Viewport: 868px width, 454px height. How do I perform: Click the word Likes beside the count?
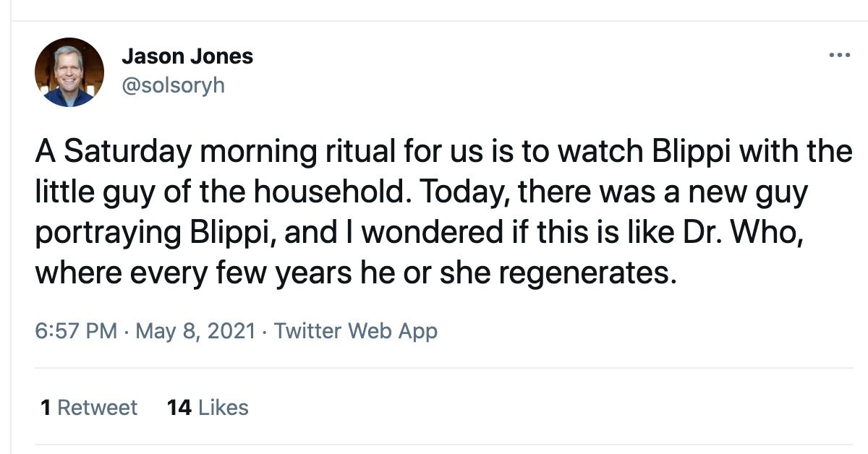point(224,408)
